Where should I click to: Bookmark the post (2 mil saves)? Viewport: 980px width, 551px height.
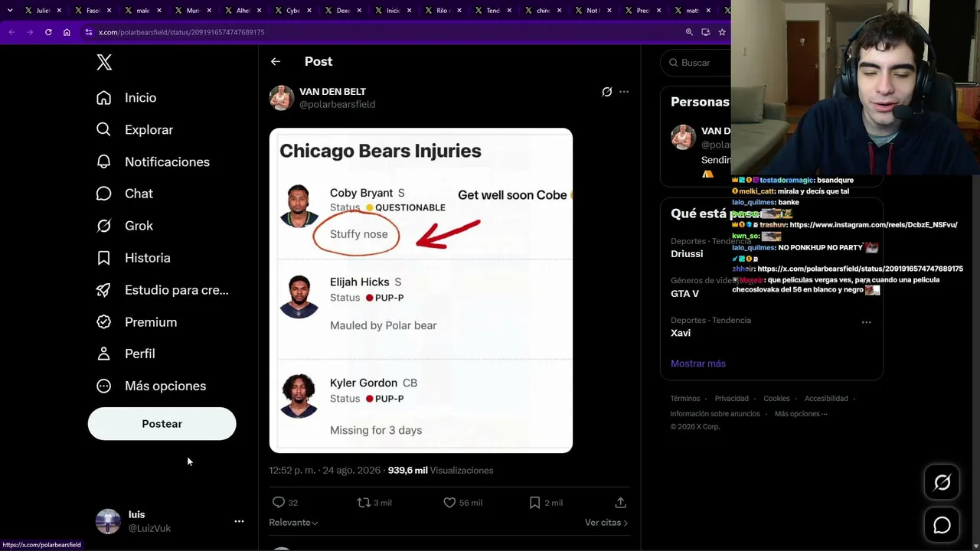546,503
